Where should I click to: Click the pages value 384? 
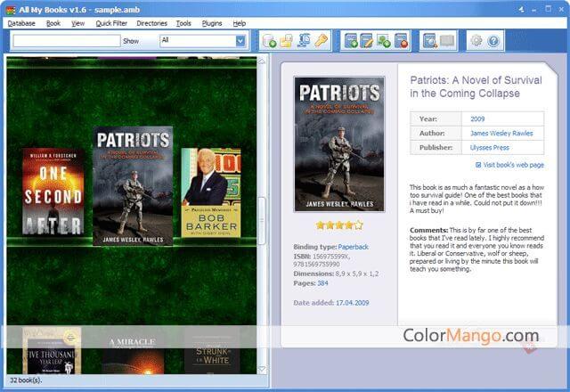pos(322,283)
